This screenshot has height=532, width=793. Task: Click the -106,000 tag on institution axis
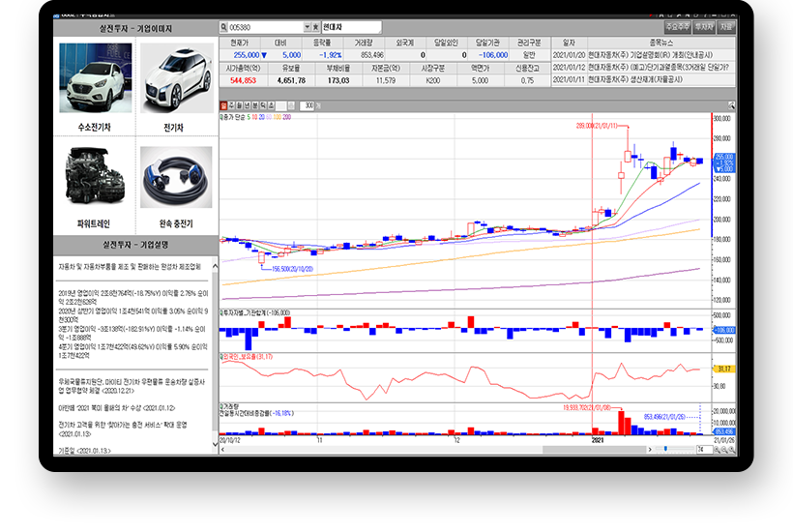coord(724,330)
